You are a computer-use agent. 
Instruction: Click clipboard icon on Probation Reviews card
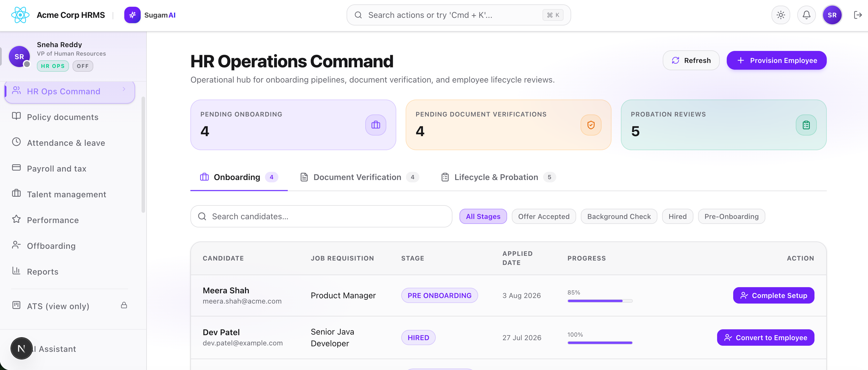coord(806,125)
